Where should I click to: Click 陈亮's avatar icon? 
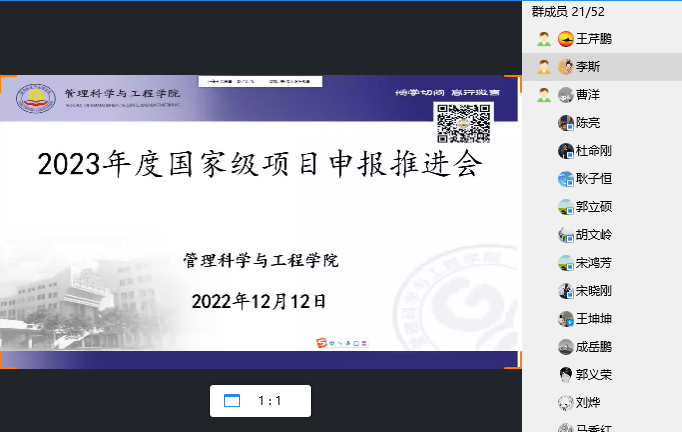click(x=566, y=123)
